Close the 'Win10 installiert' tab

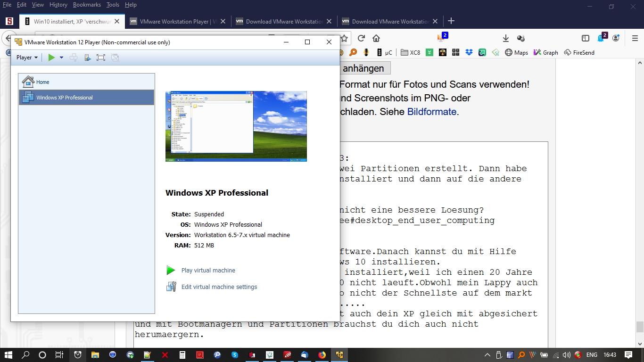click(117, 21)
